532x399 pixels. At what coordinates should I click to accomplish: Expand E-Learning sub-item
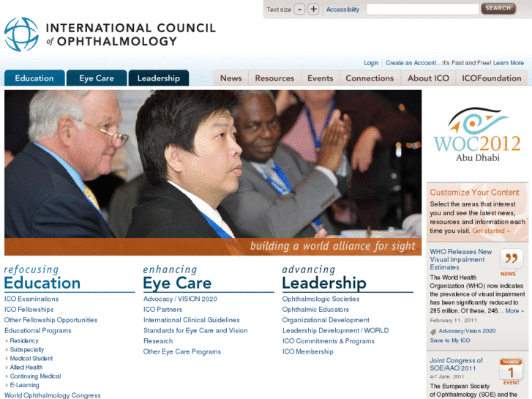coord(24,385)
